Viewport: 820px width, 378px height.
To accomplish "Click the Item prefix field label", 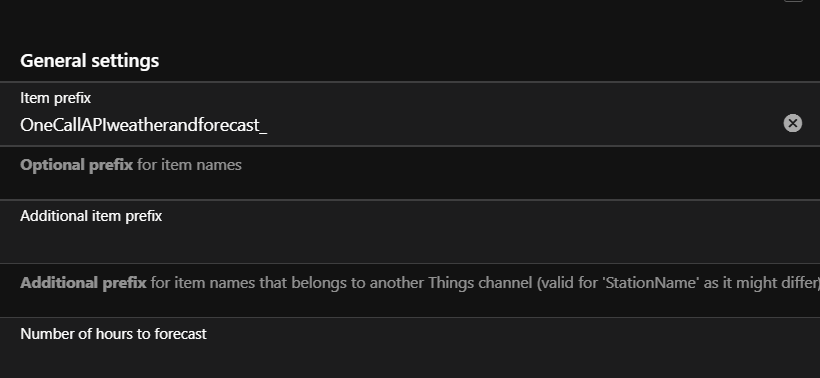I will [55, 98].
